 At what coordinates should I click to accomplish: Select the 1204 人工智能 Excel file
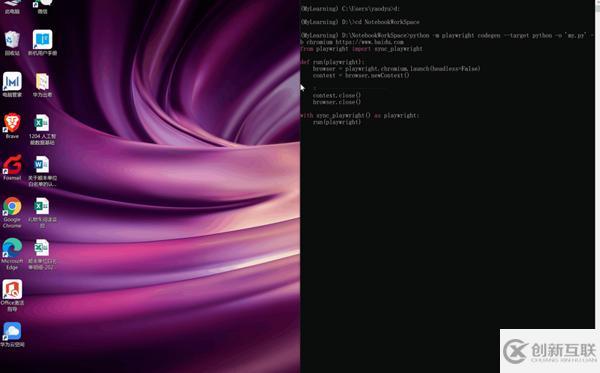(x=42, y=129)
